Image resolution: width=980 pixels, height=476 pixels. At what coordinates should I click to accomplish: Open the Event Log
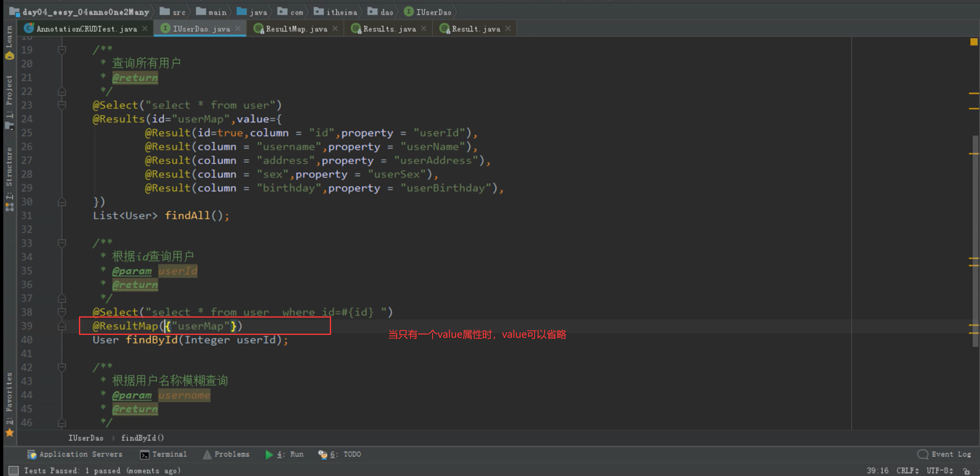point(945,454)
